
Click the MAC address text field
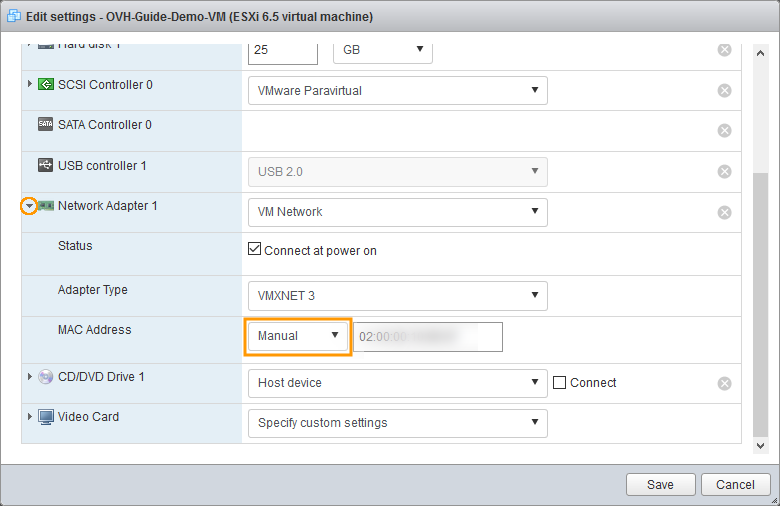tap(429, 337)
